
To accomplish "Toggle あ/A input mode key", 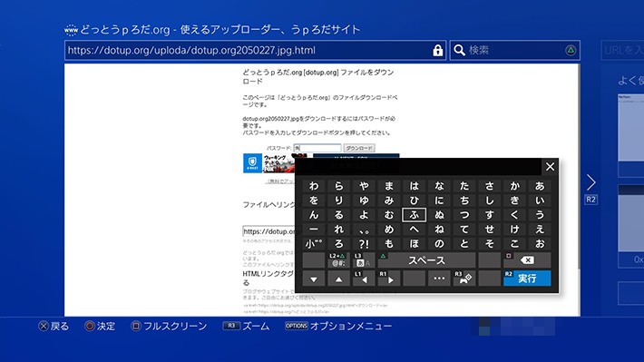I will click(364, 260).
